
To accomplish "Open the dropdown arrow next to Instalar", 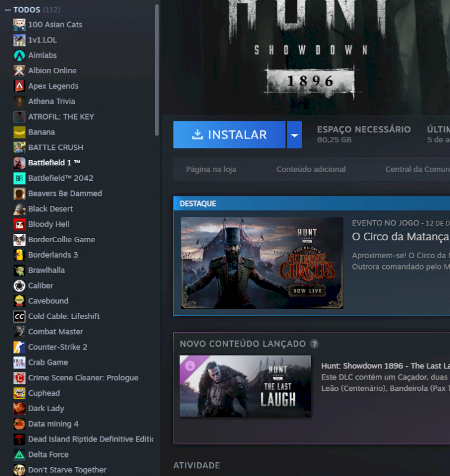I will pyautogui.click(x=294, y=135).
